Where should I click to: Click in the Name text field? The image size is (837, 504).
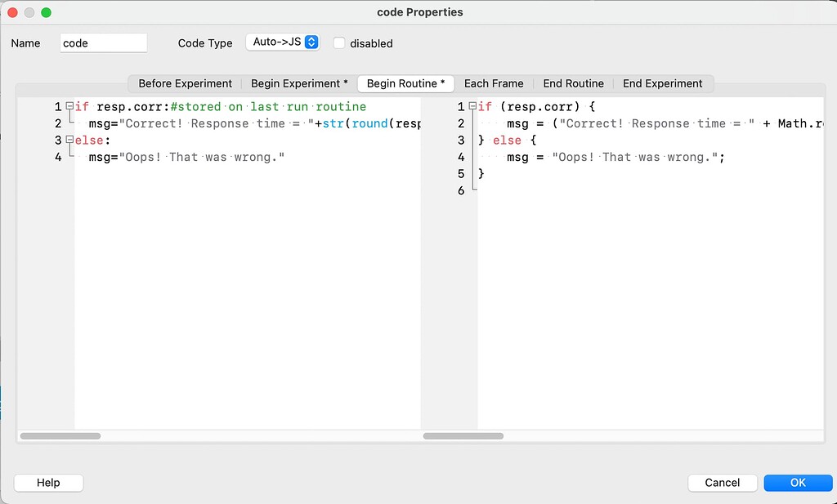(103, 42)
